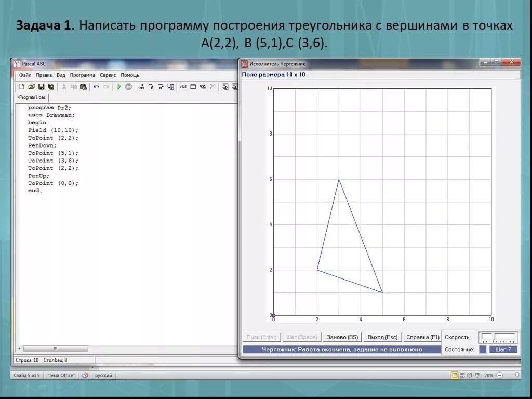Click the watch glasses icon
532x399 pixels.
coord(203,87)
